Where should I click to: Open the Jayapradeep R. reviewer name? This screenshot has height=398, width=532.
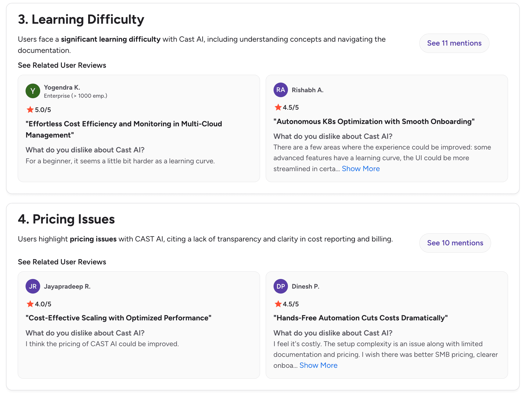(x=67, y=287)
